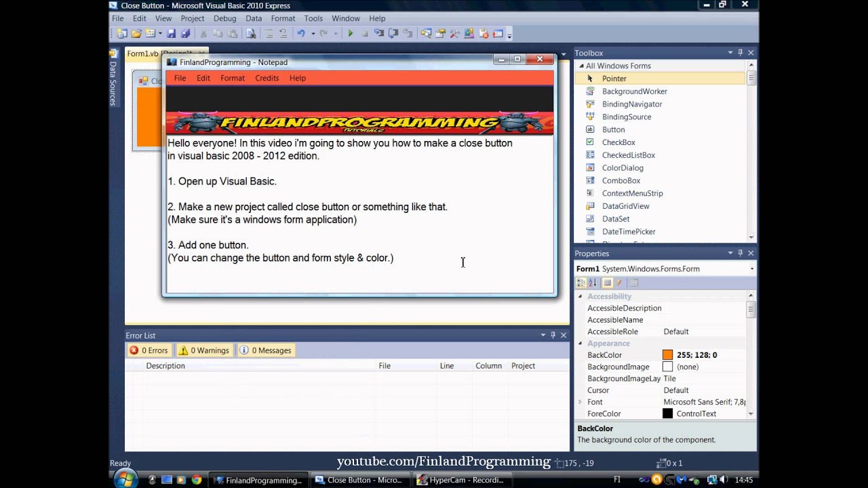Image resolution: width=868 pixels, height=488 pixels.
Task: Click the volume tray icon
Action: pyautogui.click(x=724, y=480)
